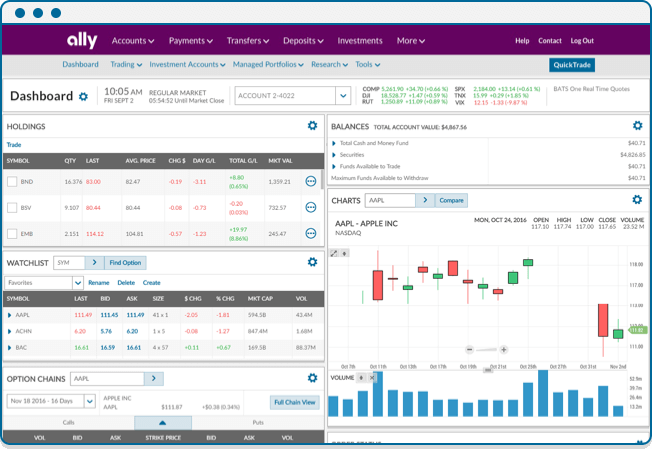The image size is (652, 449).
Task: Expand Total Cash and Money Fund
Action: 333,143
